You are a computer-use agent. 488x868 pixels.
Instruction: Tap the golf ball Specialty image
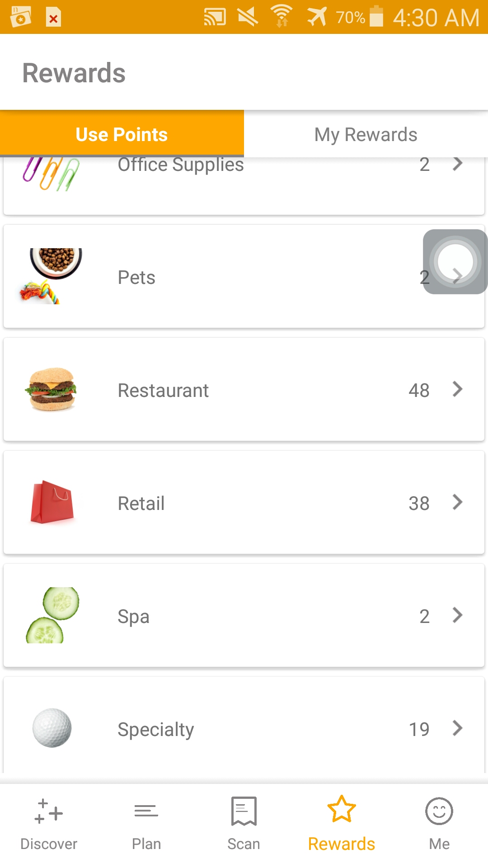pyautogui.click(x=52, y=728)
